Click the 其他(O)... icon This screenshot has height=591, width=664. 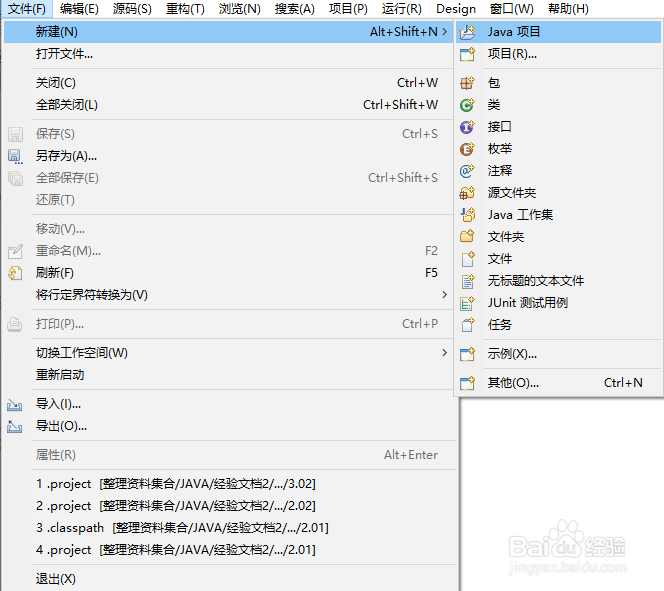[468, 383]
